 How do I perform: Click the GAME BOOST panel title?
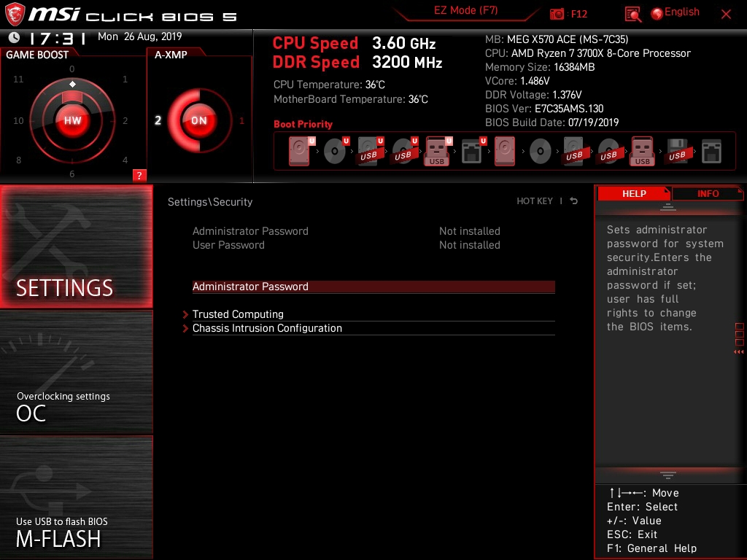tap(37, 55)
